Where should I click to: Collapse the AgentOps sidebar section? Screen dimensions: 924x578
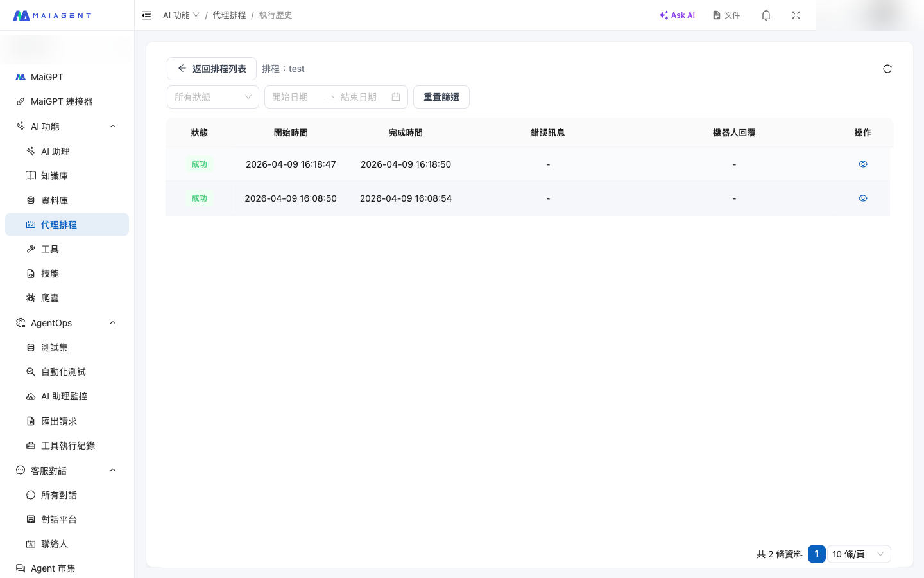coord(67,323)
